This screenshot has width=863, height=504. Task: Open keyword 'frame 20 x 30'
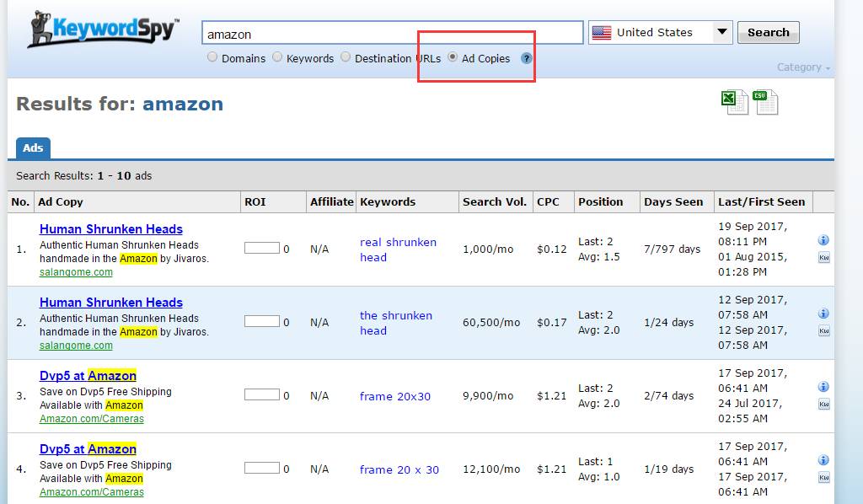[x=399, y=469]
